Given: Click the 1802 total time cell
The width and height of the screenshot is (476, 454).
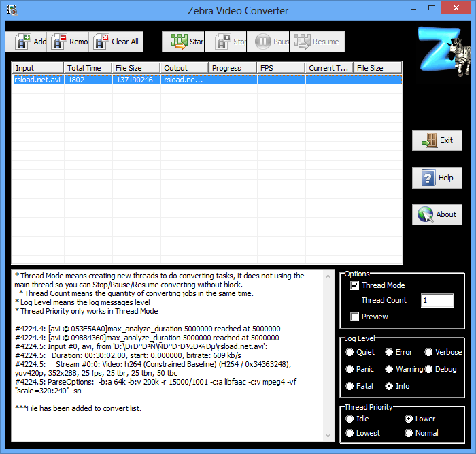Looking at the screenshot, I should coord(88,80).
